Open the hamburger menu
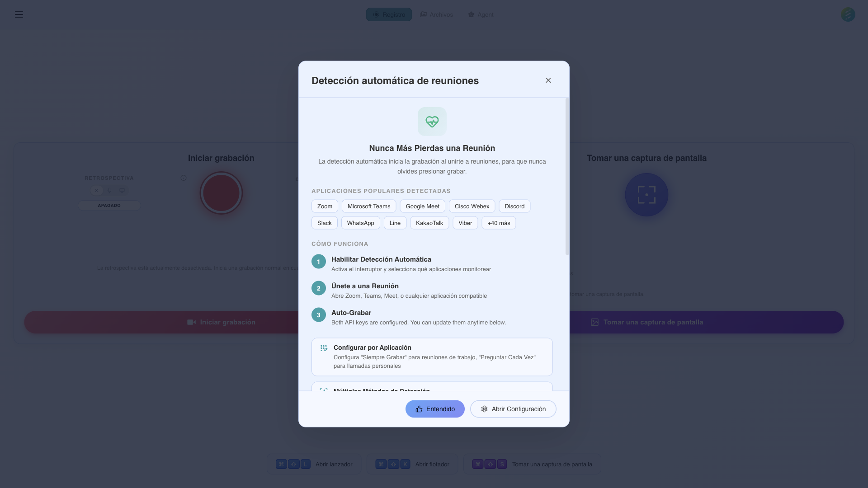Screen dimensions: 868x488 tap(19, 14)
